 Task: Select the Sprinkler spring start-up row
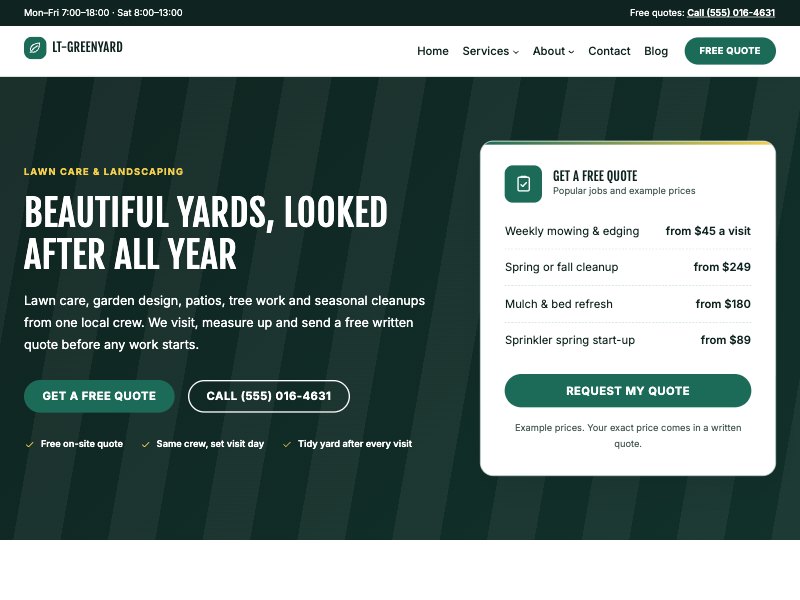[628, 340]
